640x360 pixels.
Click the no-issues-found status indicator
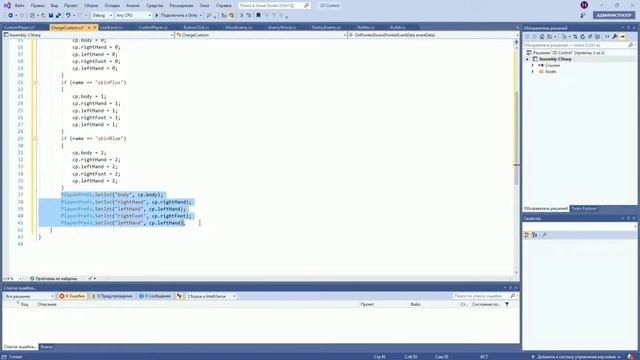coord(54,278)
